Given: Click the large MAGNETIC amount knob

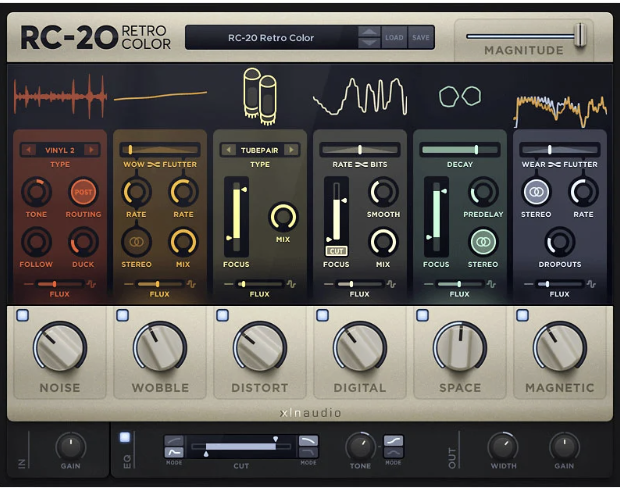Looking at the screenshot, I should [x=560, y=347].
